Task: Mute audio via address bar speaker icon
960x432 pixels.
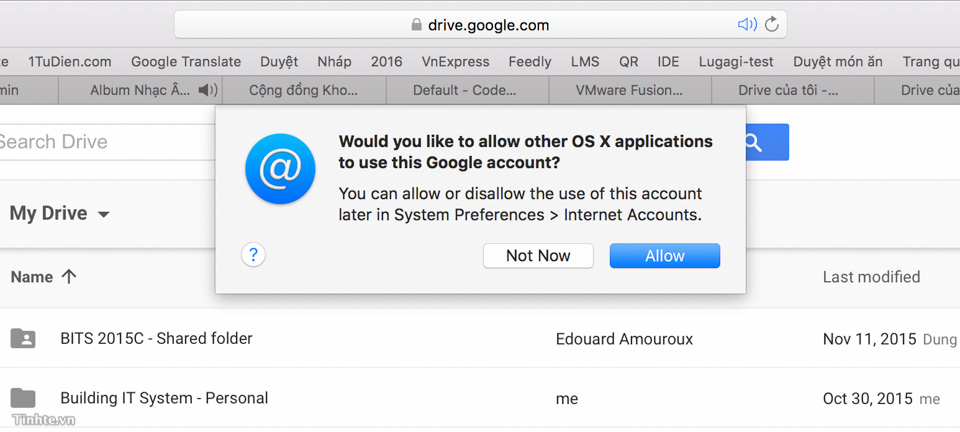Action: tap(747, 24)
